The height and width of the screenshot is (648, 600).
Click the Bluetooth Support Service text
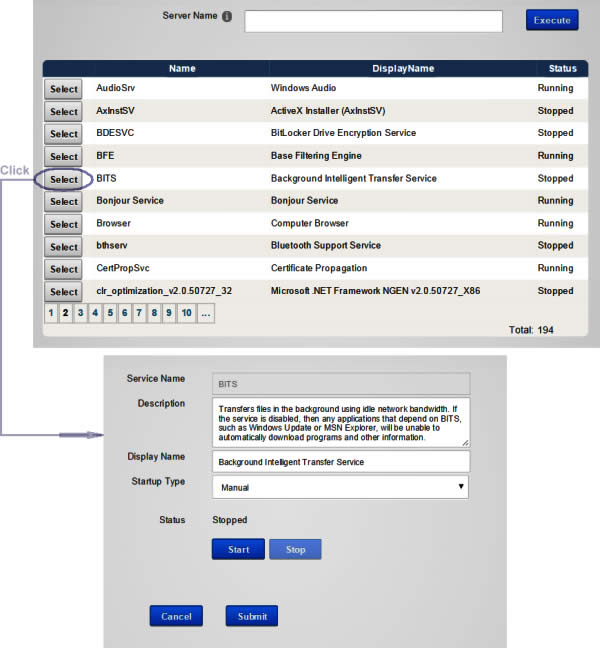pos(326,245)
